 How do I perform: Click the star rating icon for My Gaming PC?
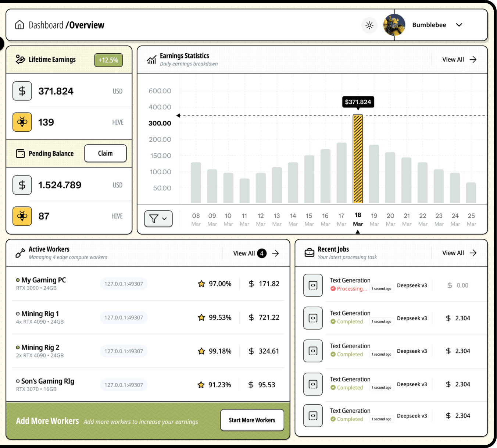201,284
